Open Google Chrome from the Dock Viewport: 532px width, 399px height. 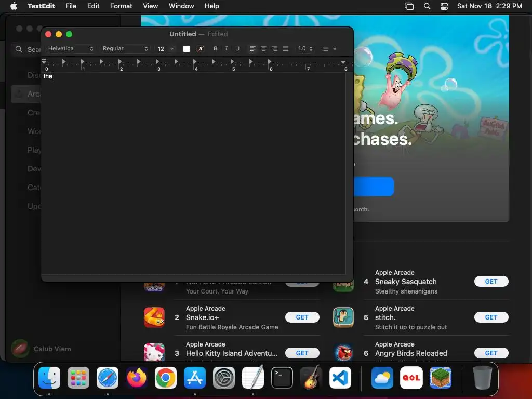[x=166, y=378]
